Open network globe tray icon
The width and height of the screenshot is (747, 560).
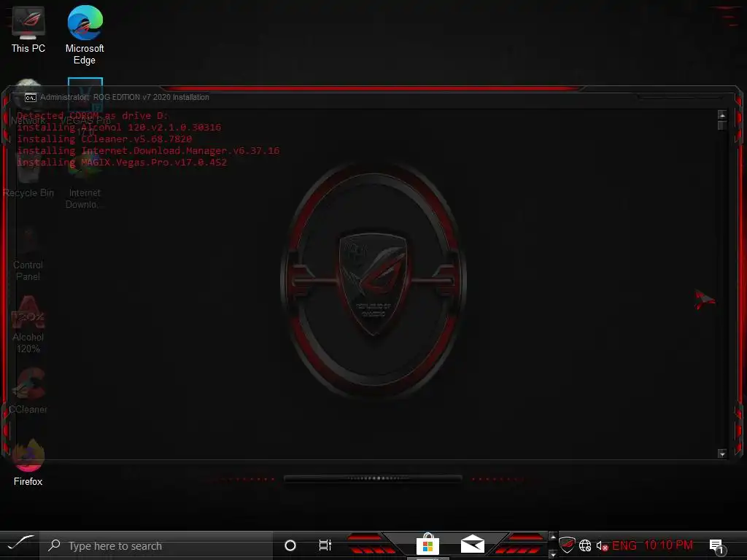click(x=585, y=545)
